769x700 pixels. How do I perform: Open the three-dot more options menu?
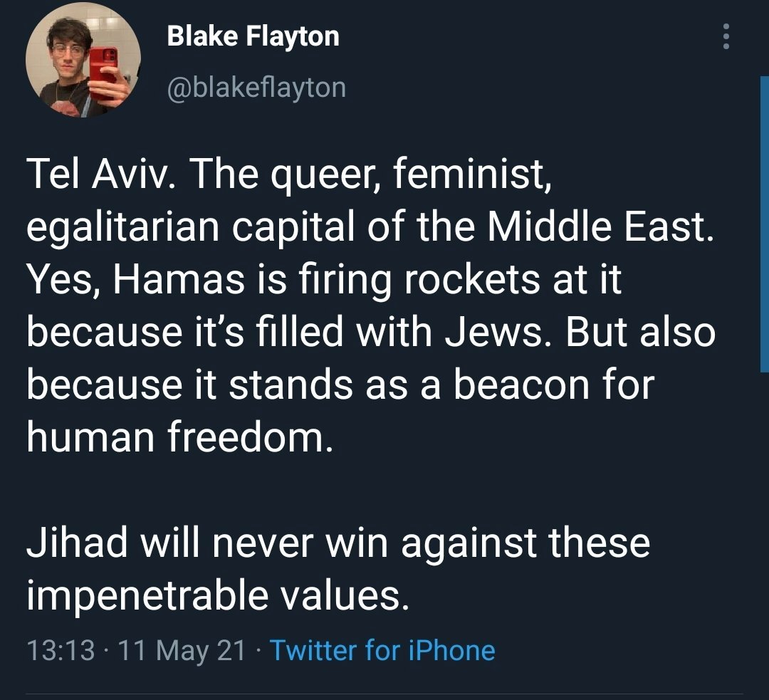click(x=726, y=36)
